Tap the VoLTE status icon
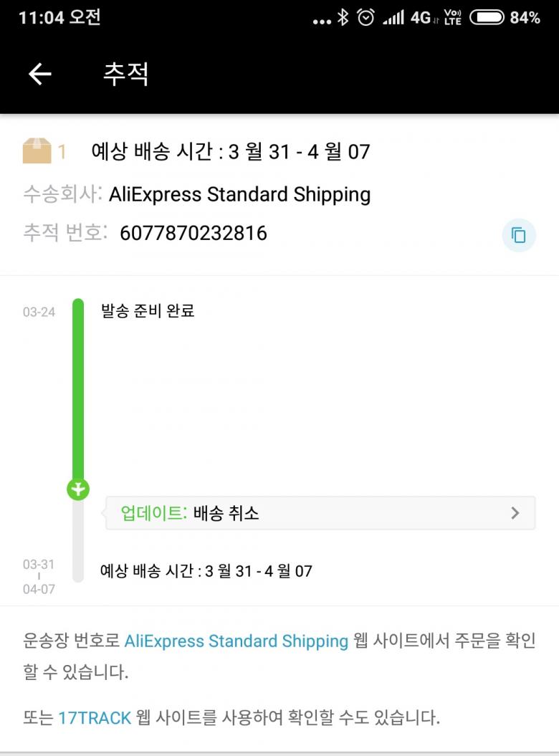Screen dimensions: 559x756 (453, 18)
